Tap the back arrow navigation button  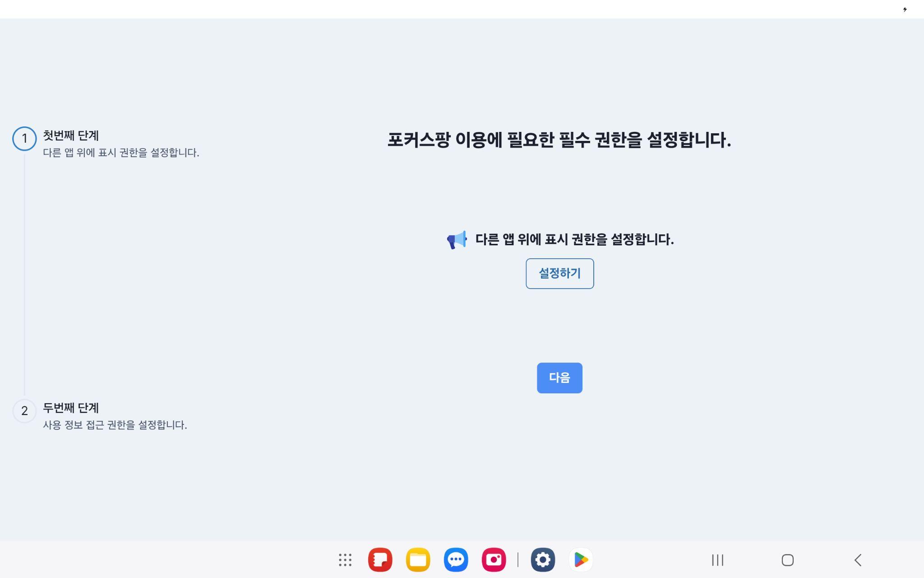858,560
